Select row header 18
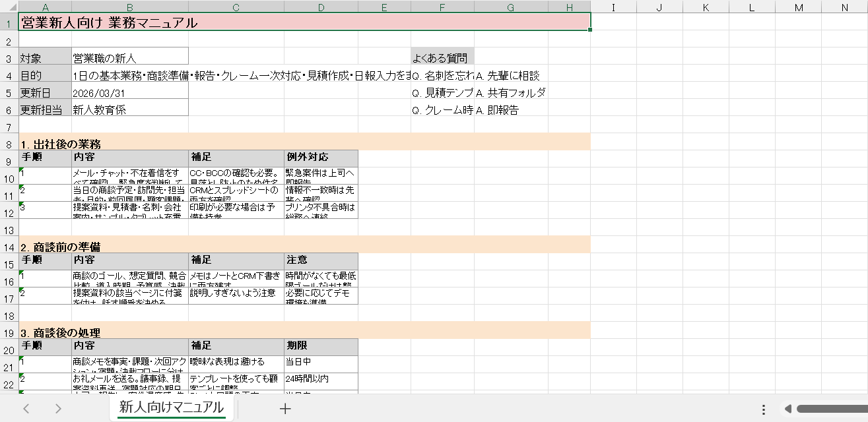 pos(9,313)
